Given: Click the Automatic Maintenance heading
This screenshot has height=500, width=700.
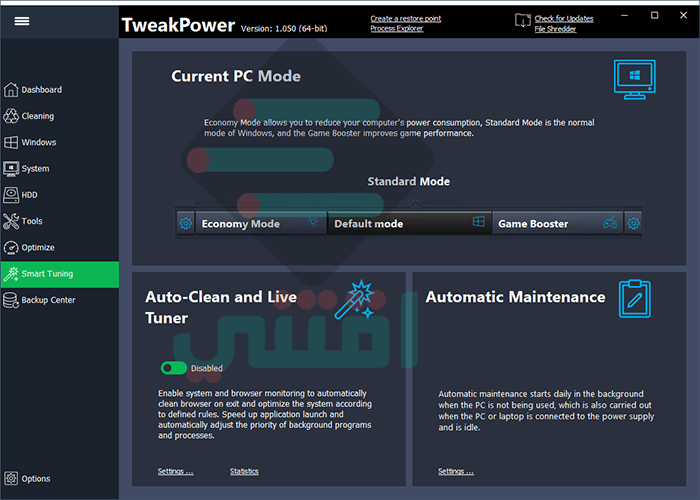Looking at the screenshot, I should point(515,297).
